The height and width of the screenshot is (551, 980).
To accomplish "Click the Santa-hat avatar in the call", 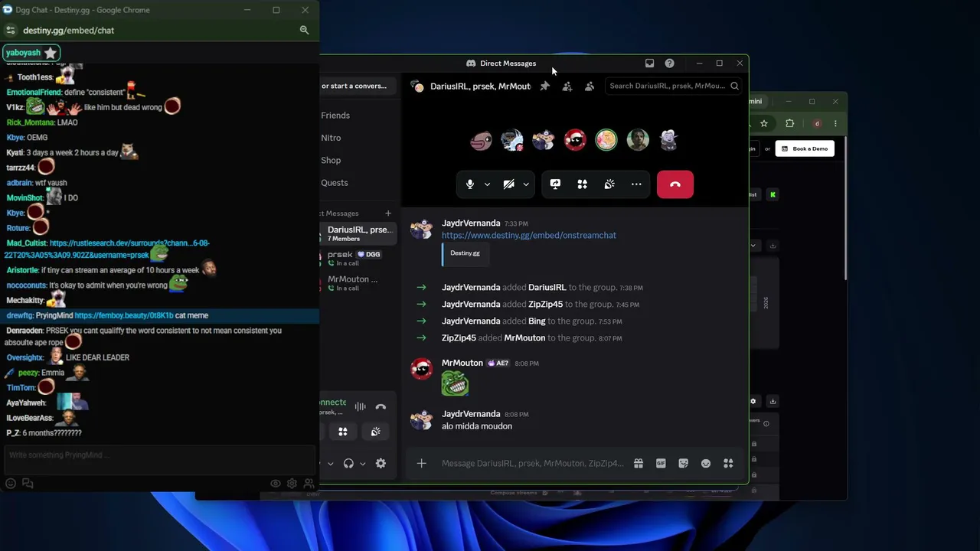I will (x=575, y=140).
